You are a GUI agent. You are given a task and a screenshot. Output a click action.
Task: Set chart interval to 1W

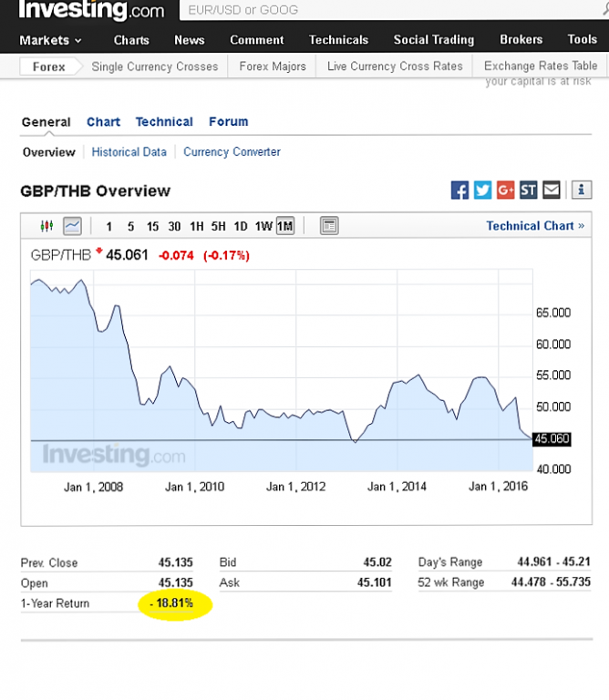(263, 227)
